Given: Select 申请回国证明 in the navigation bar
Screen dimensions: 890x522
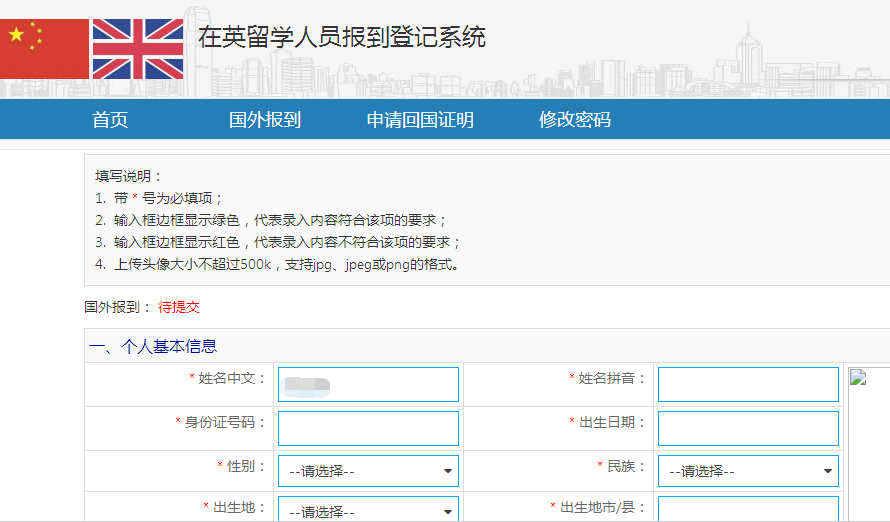Looking at the screenshot, I should click(x=420, y=120).
